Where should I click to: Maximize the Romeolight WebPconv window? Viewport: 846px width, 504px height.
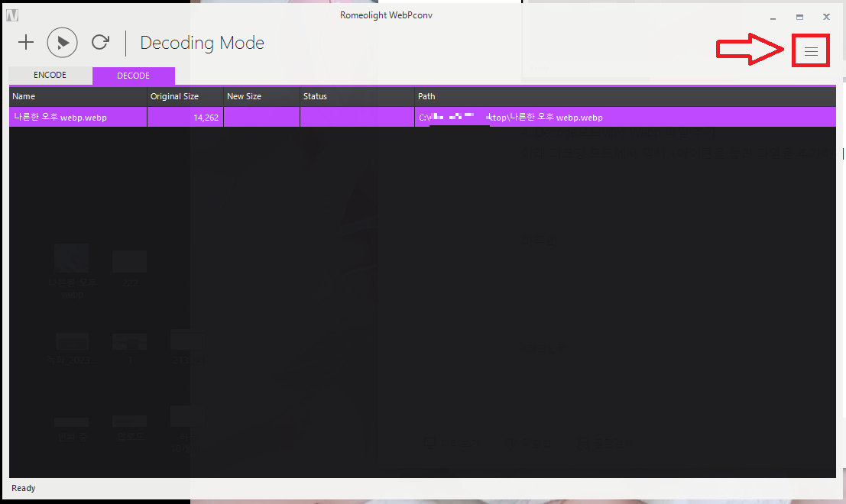pos(799,18)
